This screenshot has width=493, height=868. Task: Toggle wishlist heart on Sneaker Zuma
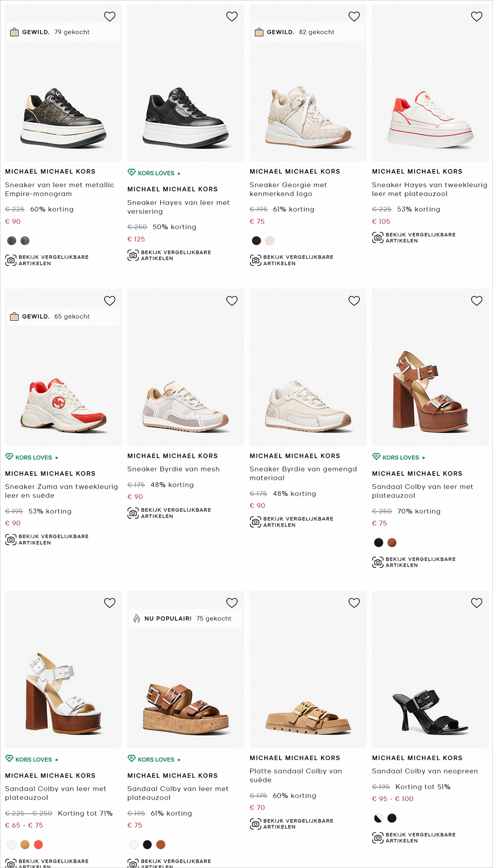[x=109, y=300]
